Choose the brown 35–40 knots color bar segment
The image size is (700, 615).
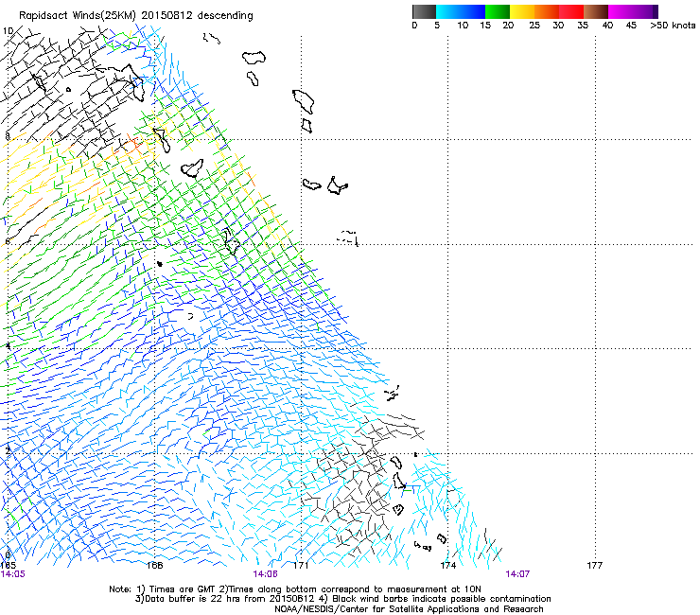[x=596, y=11]
